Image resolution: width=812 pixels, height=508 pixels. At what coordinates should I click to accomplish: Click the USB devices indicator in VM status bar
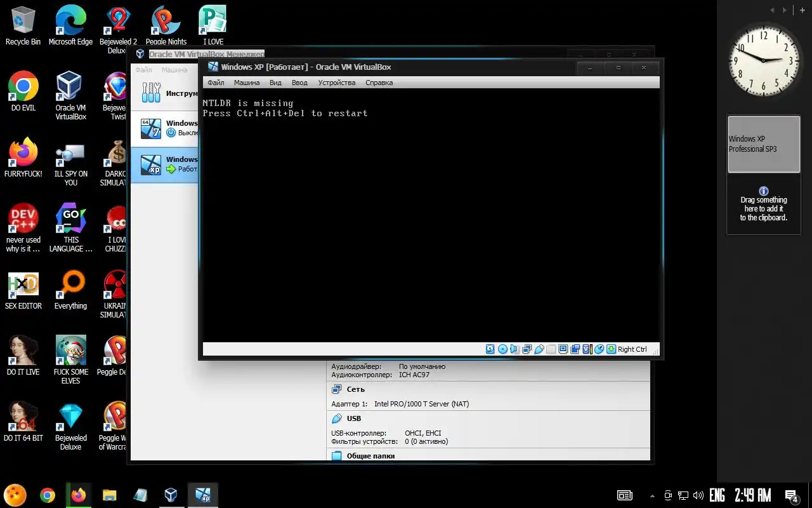pos(539,349)
